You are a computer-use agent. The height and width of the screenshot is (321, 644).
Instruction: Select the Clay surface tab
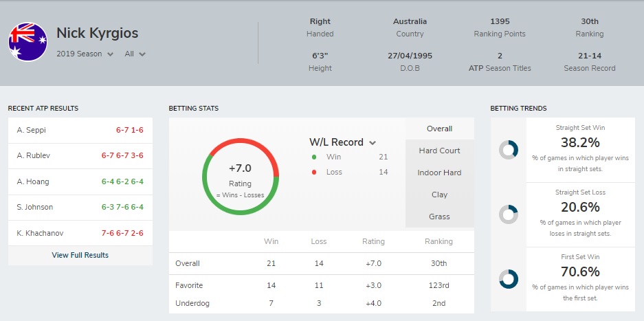tap(439, 195)
